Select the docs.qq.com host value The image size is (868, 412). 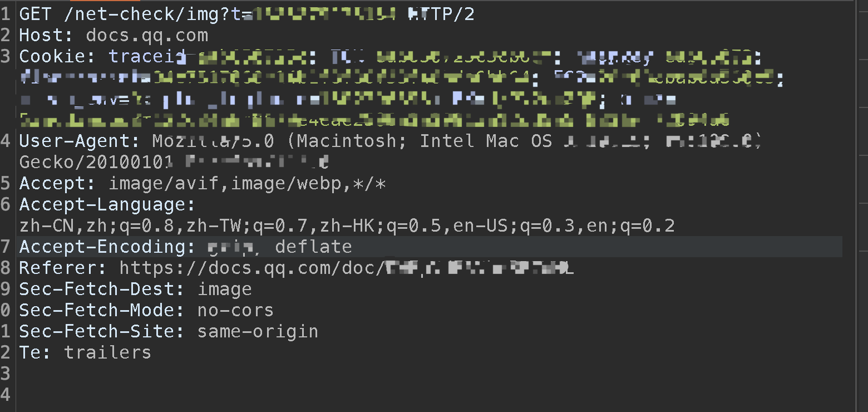pyautogui.click(x=147, y=36)
